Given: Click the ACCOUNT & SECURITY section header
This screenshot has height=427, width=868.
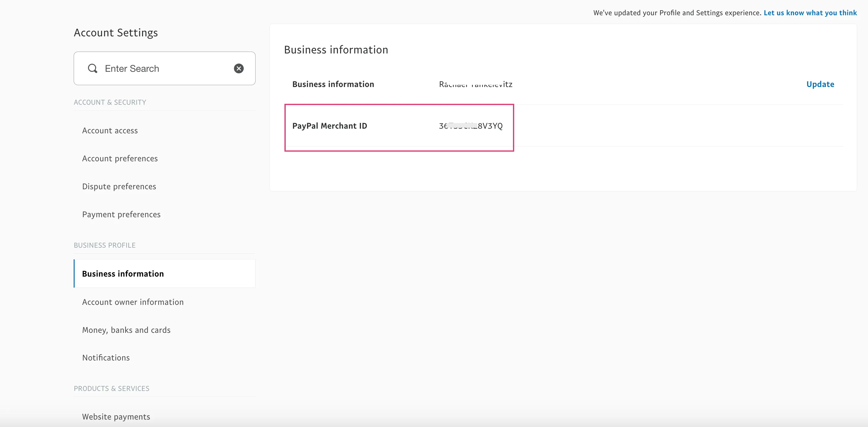Looking at the screenshot, I should point(110,102).
